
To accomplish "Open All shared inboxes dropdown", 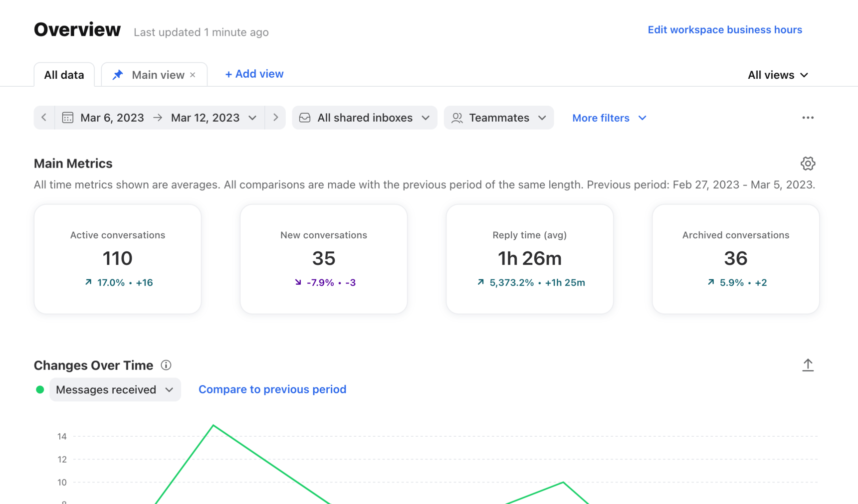I will tap(365, 118).
